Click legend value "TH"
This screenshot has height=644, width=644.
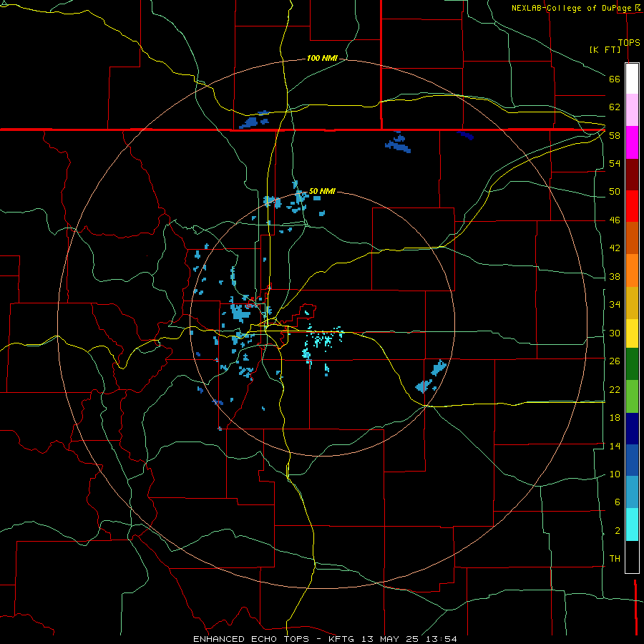point(615,559)
